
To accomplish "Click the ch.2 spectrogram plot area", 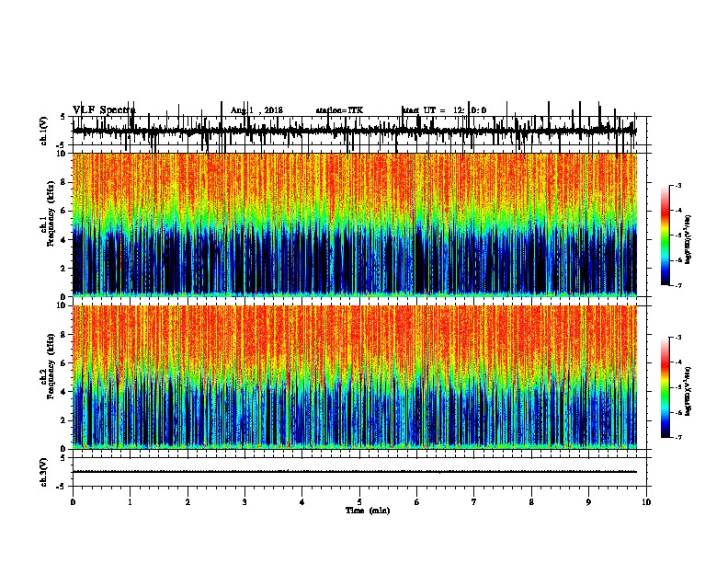I will 355,377.
